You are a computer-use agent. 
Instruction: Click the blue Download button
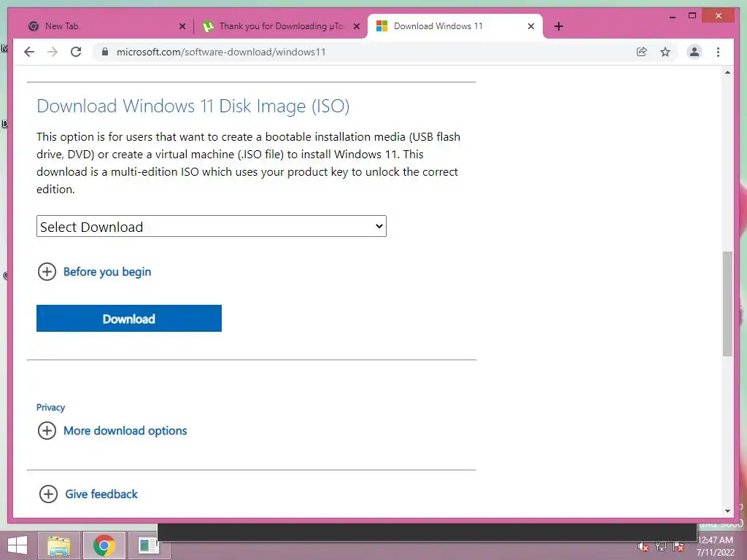click(x=129, y=318)
